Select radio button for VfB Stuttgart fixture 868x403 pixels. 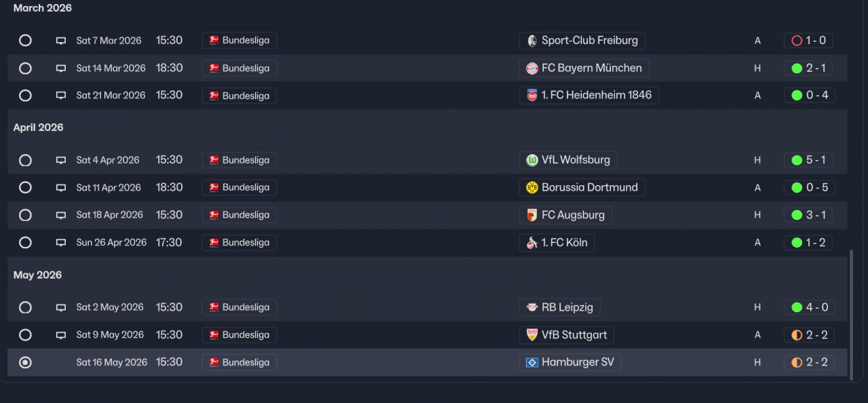[25, 335]
